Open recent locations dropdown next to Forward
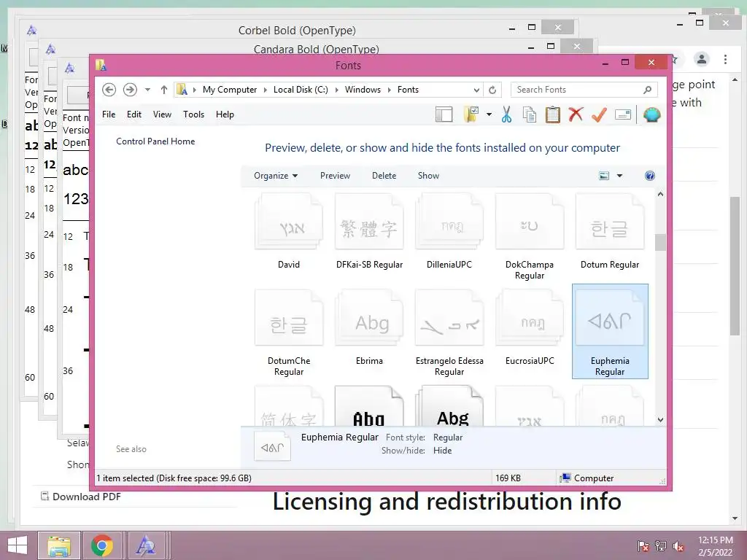Viewport: 747px width, 560px height. coord(147,90)
